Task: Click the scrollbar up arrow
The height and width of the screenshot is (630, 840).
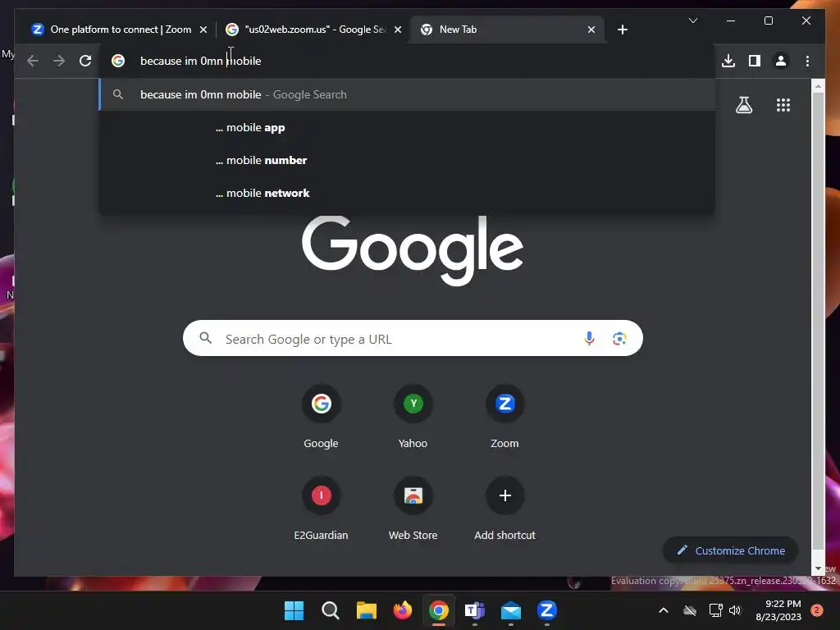Action: [818, 85]
